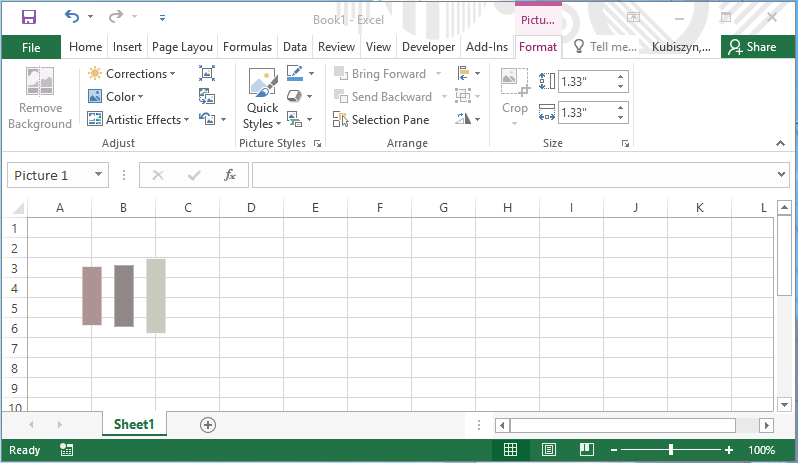Screen dimensions: 798x463
Task: Switch to Normal view in status bar
Action: click(x=510, y=450)
